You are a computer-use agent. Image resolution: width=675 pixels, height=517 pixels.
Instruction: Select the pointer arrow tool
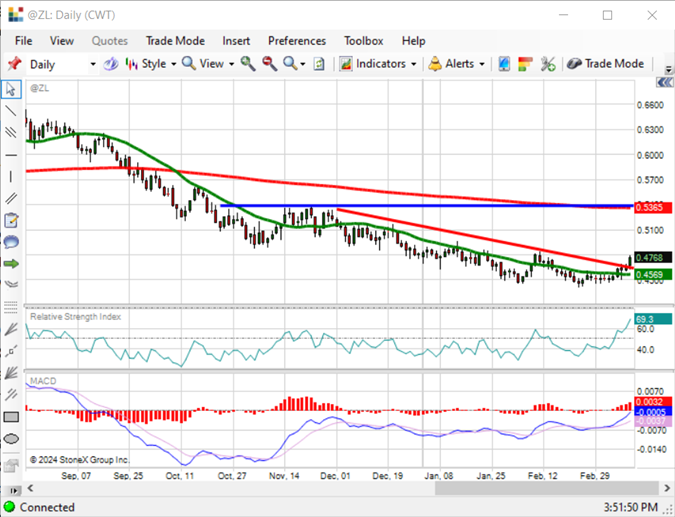[x=11, y=89]
